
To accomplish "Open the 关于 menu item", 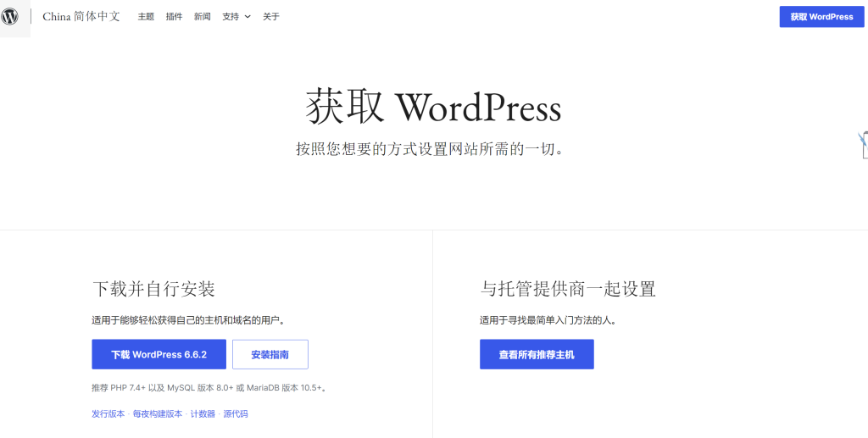I will (271, 16).
